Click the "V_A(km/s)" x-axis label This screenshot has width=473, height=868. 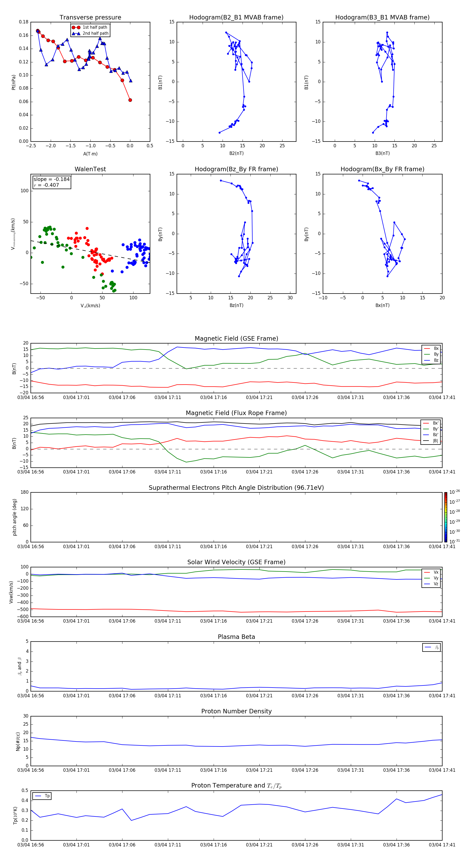pyautogui.click(x=90, y=306)
